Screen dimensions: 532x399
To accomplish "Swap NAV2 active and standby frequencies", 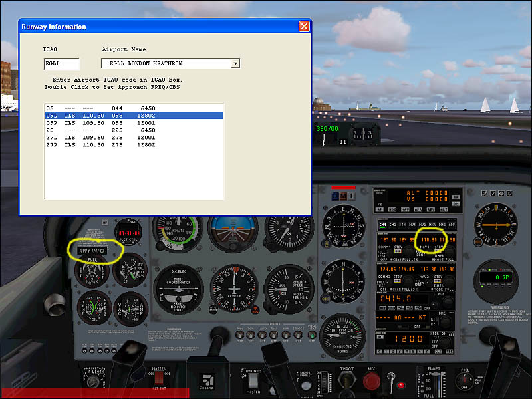I will [x=438, y=281].
